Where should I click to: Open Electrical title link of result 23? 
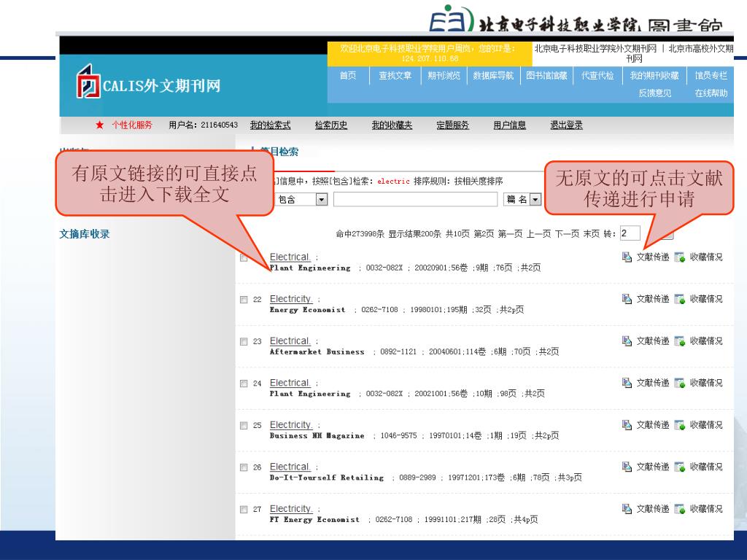click(x=290, y=341)
